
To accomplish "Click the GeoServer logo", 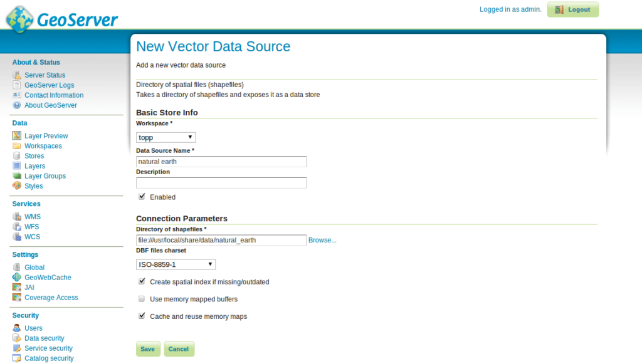I will point(62,19).
